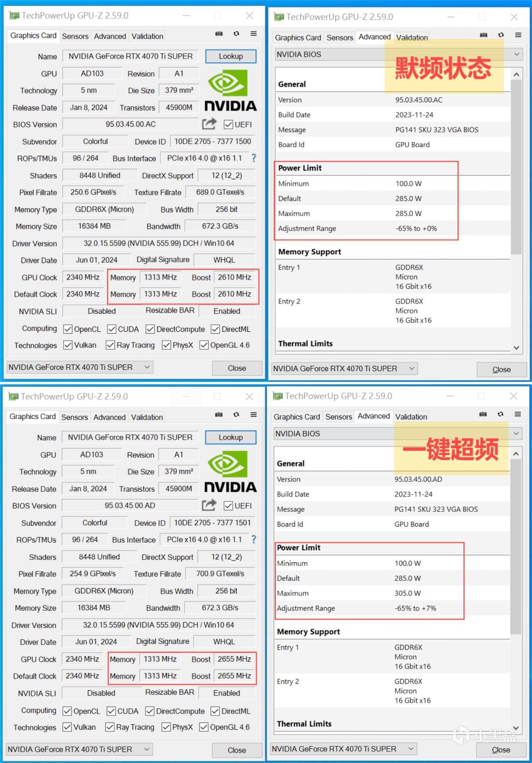Click GPU-Z title bar app icon in 默频状态 window
Image resolution: width=532 pixels, height=763 pixels.
tap(279, 17)
